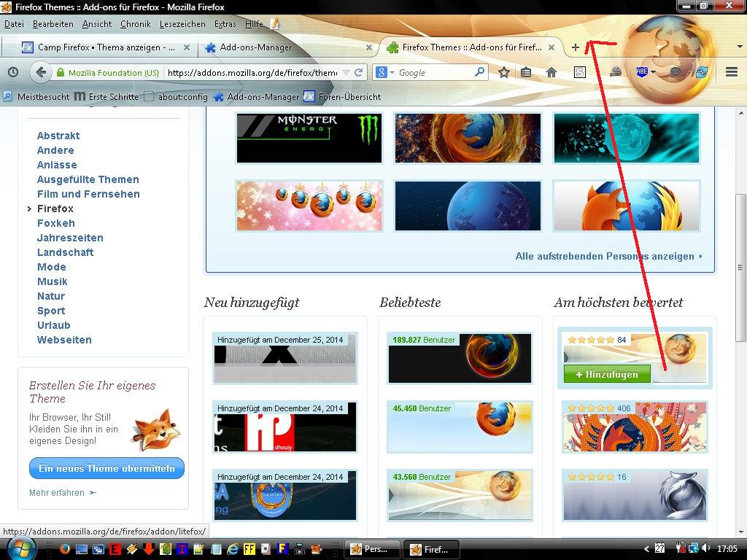
Task: Select Foxkeh category
Action: click(x=55, y=223)
